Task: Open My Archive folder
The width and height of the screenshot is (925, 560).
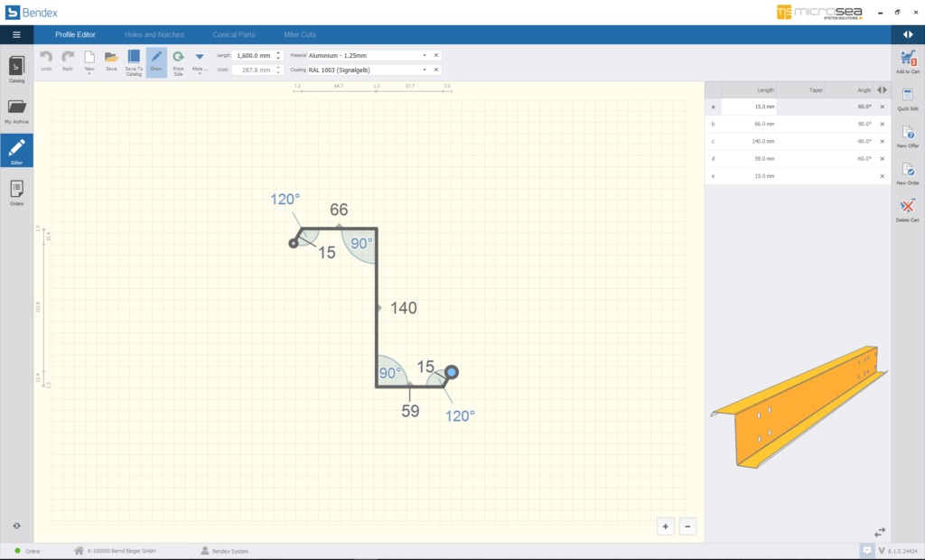Action: click(x=16, y=110)
